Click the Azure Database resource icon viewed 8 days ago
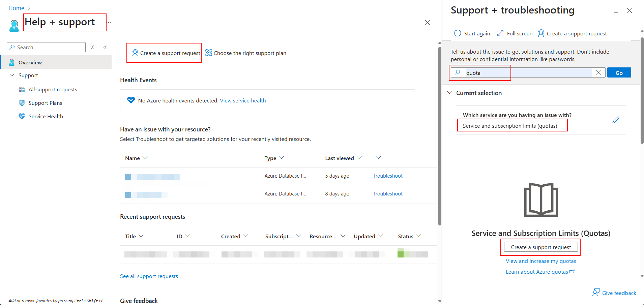Image resolution: width=644 pixels, height=305 pixels. pos(128,195)
